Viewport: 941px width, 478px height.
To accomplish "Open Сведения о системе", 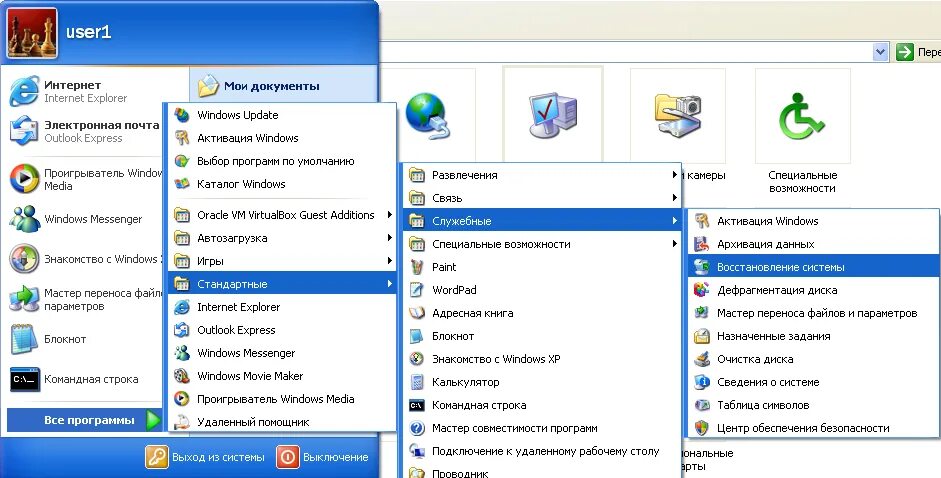I will tap(814, 382).
